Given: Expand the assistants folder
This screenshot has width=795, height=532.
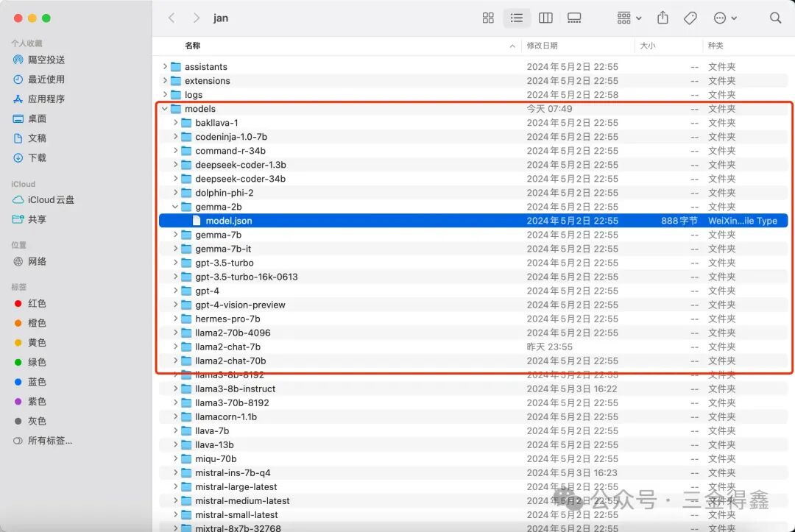Looking at the screenshot, I should click(165, 67).
